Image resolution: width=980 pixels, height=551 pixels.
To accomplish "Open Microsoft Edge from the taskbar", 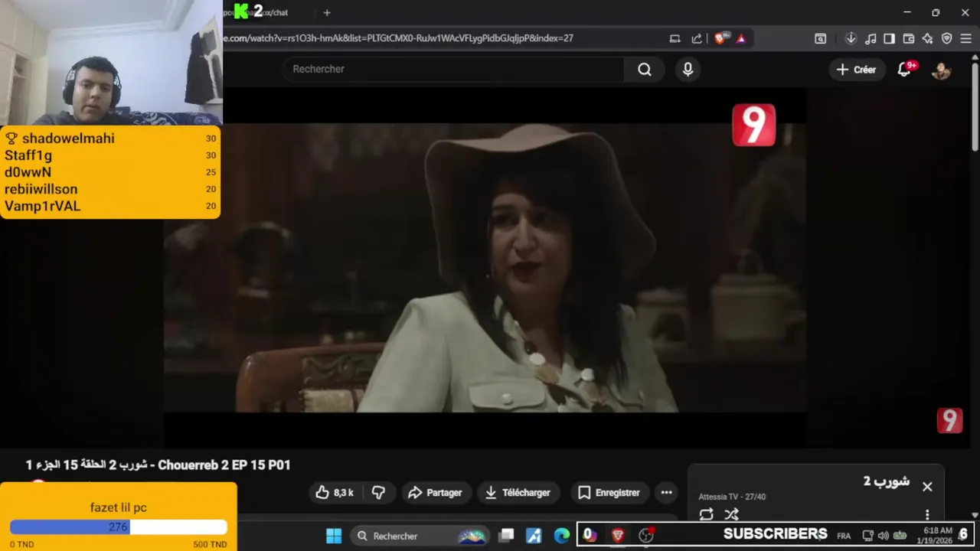I will click(x=562, y=536).
